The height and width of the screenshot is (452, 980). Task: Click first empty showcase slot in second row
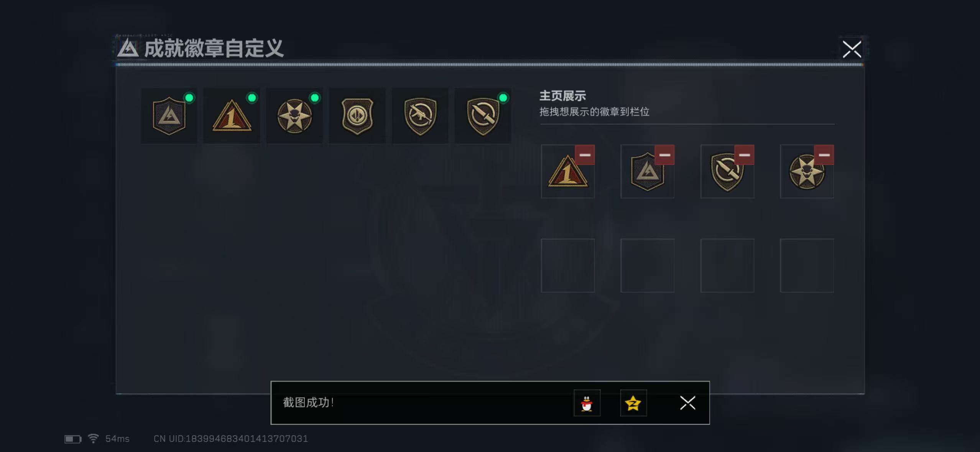(568, 266)
